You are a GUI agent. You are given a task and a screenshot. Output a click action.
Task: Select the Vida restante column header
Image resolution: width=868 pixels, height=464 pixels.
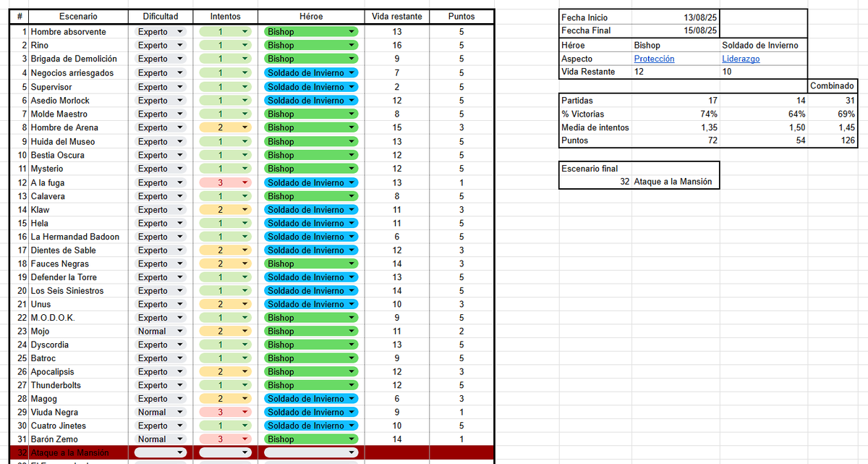(397, 17)
